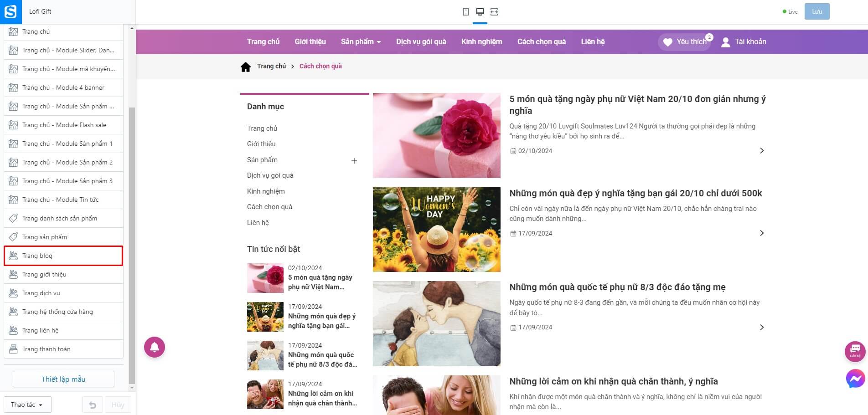868x415 pixels.
Task: Click the large mother kissing child illustration
Action: click(x=437, y=324)
